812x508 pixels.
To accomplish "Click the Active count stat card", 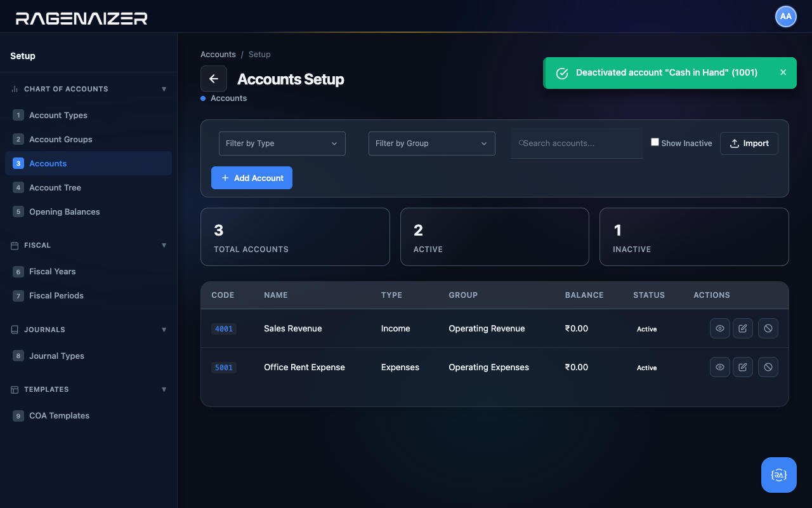I will (495, 237).
